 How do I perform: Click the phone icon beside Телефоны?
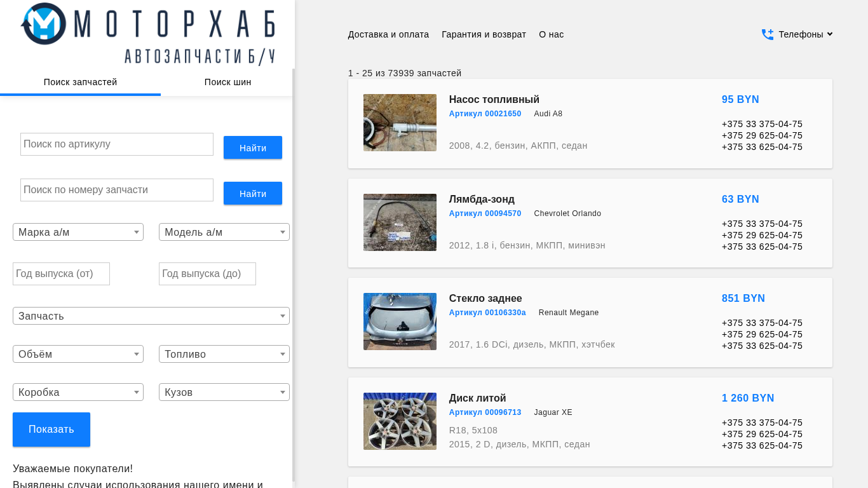(768, 34)
